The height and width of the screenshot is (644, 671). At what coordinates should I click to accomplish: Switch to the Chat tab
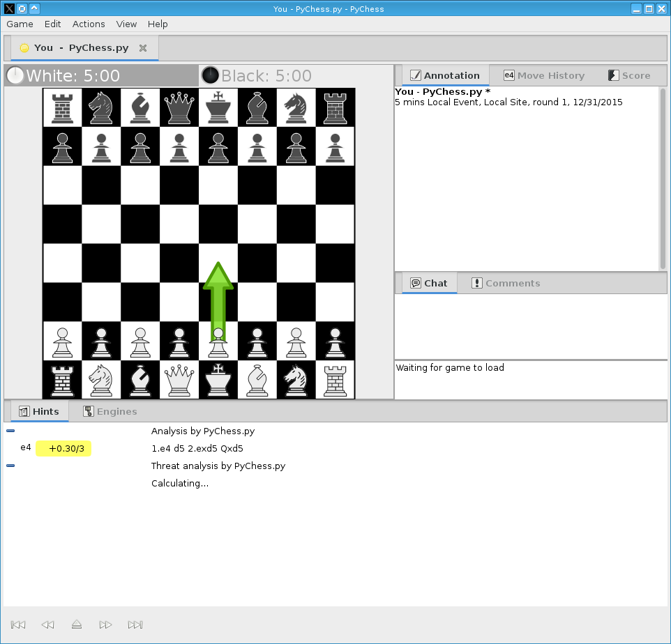pyautogui.click(x=429, y=283)
